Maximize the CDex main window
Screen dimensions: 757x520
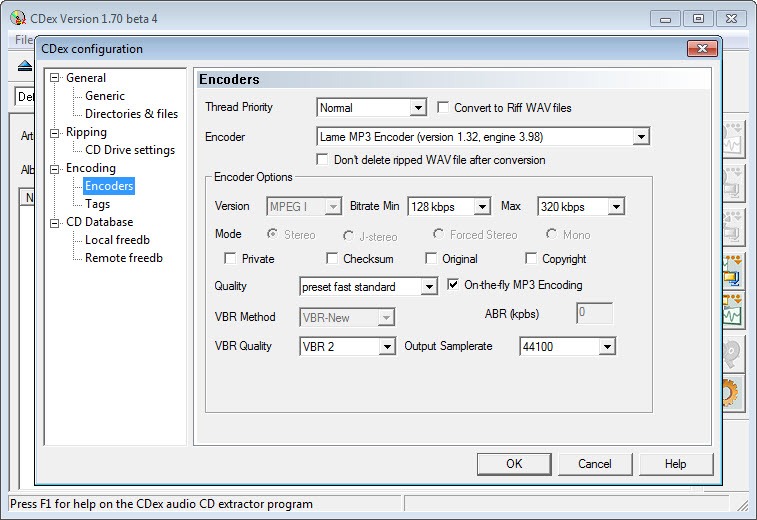(698, 19)
